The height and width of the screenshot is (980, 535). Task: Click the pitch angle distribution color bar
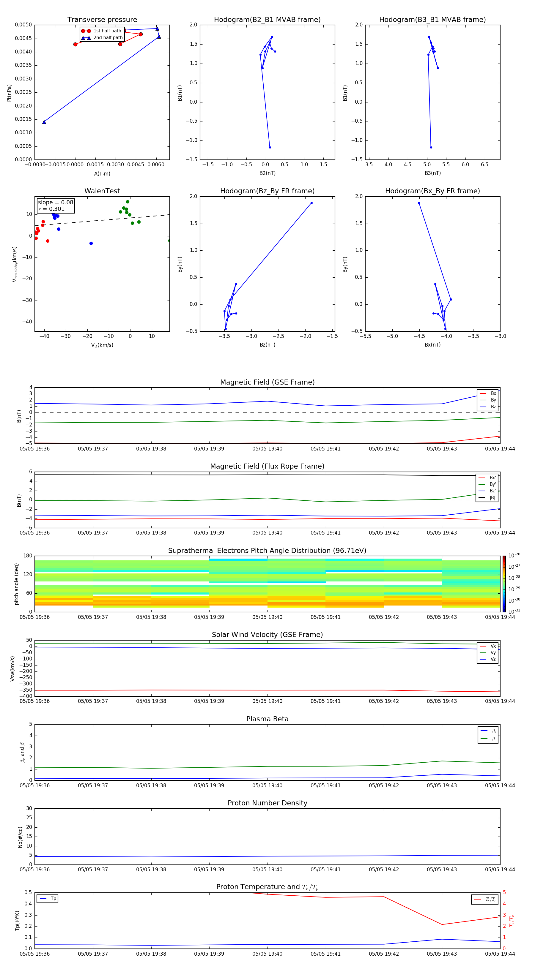tap(504, 584)
